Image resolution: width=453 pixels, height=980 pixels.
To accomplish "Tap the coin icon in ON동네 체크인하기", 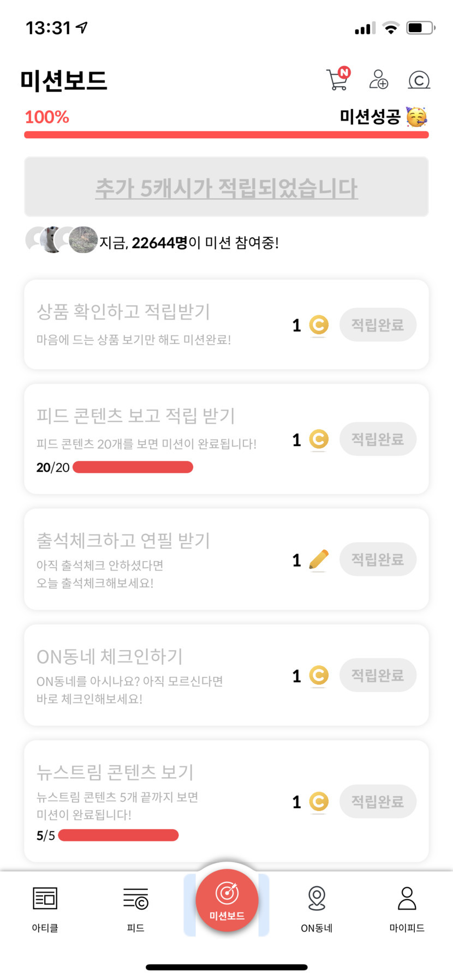I will (319, 676).
